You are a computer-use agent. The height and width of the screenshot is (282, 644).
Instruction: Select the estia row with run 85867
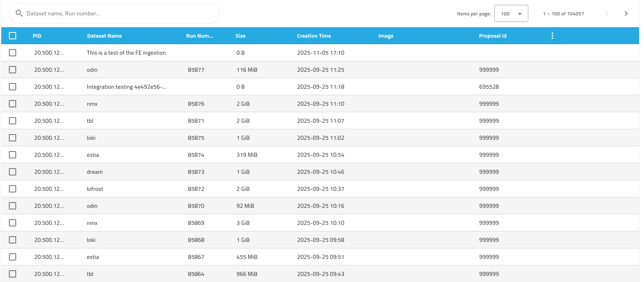point(13,257)
